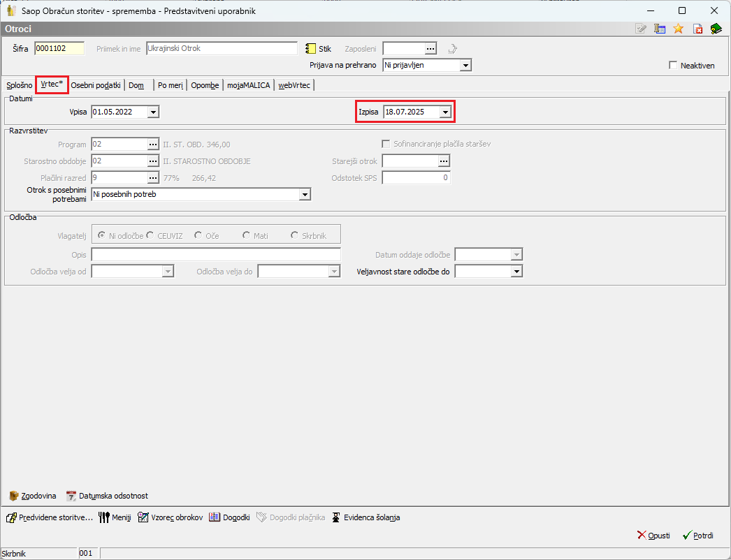731x560 pixels.
Task: Open Veljavnost stare odločbe do dropdown
Action: (516, 271)
